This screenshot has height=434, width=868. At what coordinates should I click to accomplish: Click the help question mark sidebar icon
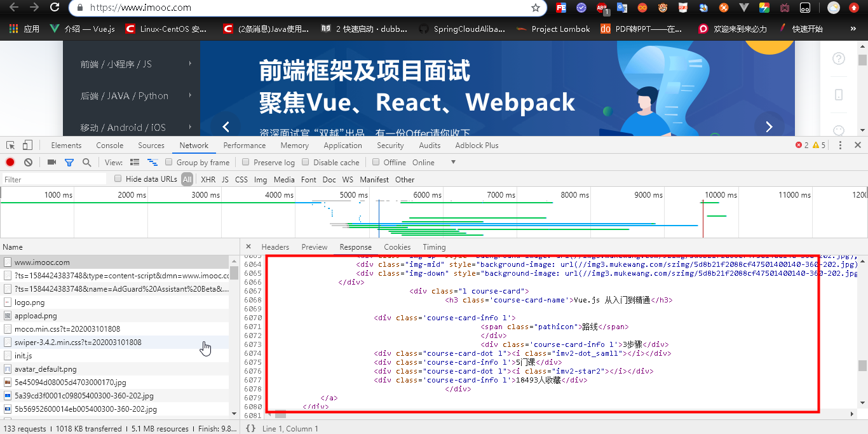839,58
